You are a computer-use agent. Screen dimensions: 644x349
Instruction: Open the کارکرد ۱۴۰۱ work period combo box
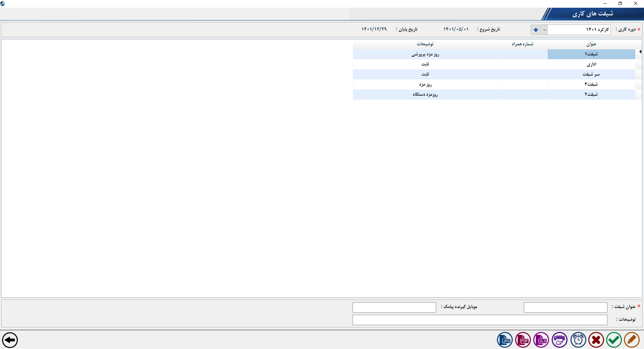pyautogui.click(x=579, y=30)
